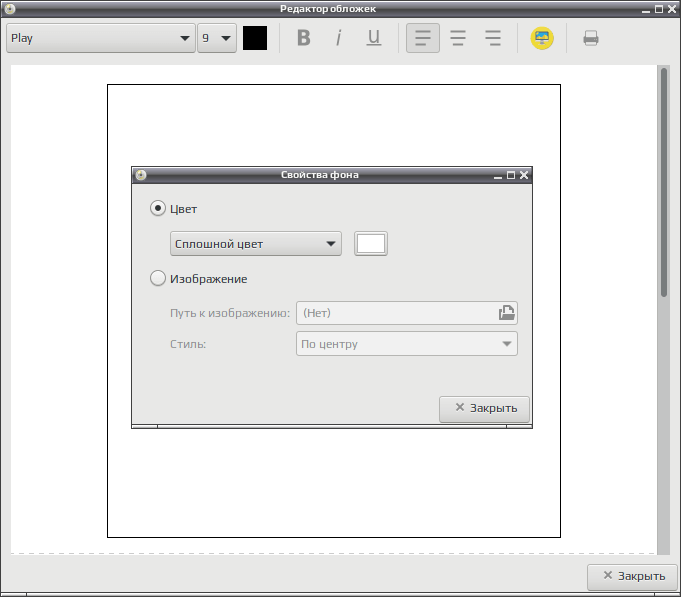The image size is (681, 597).
Task: Browse for image file icon
Action: pyautogui.click(x=506, y=313)
